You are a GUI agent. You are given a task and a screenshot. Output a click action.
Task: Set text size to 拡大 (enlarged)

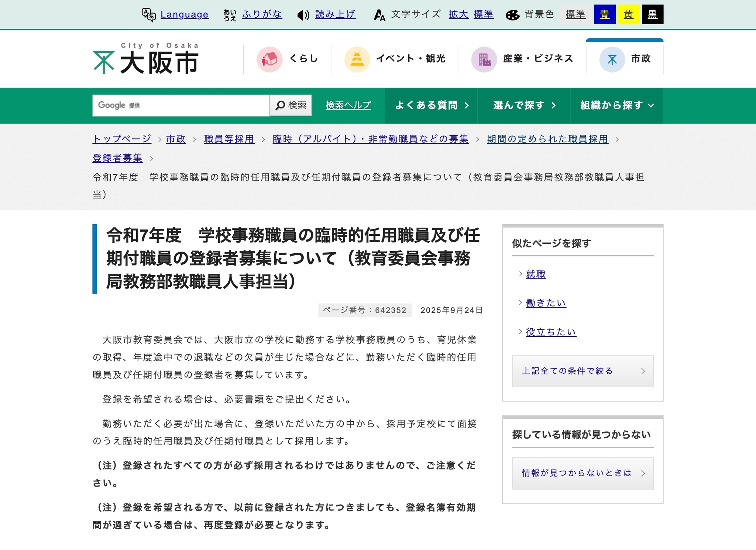coord(458,15)
